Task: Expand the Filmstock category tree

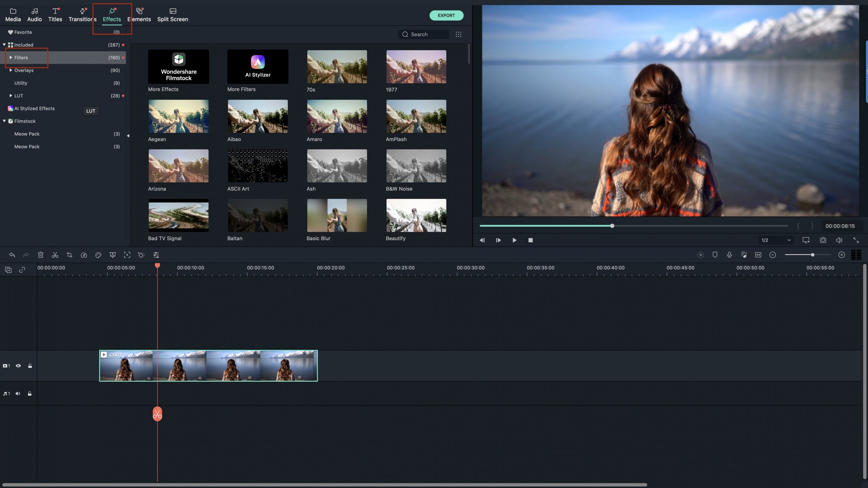Action: [x=4, y=121]
